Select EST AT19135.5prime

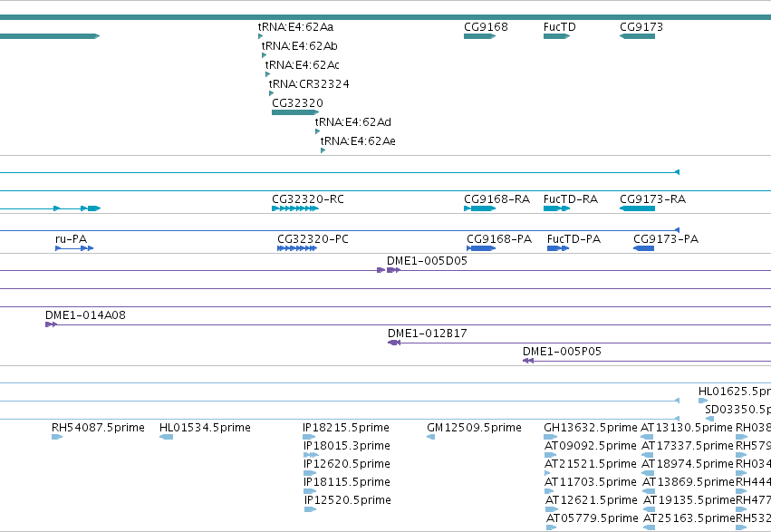(x=650, y=509)
